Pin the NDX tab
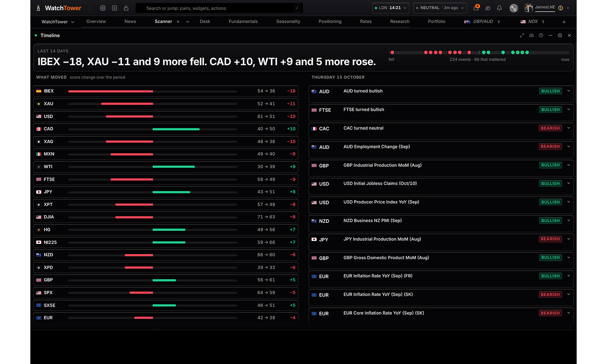The image size is (607, 364). pos(543,22)
